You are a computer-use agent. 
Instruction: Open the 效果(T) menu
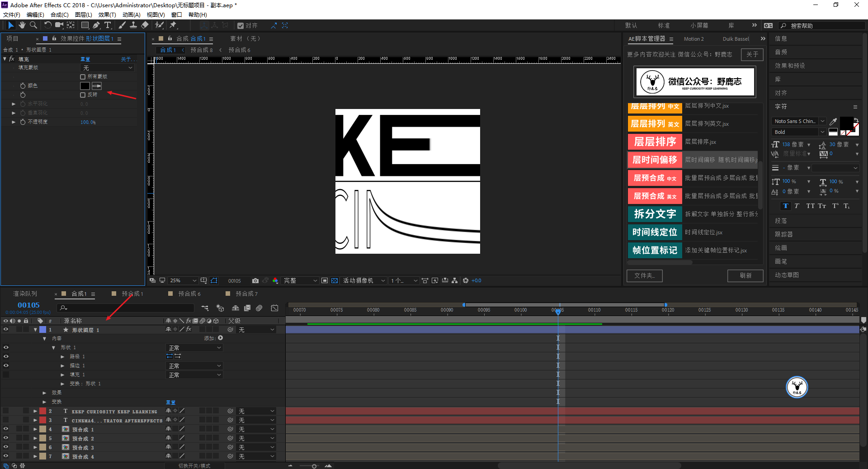tap(107, 14)
